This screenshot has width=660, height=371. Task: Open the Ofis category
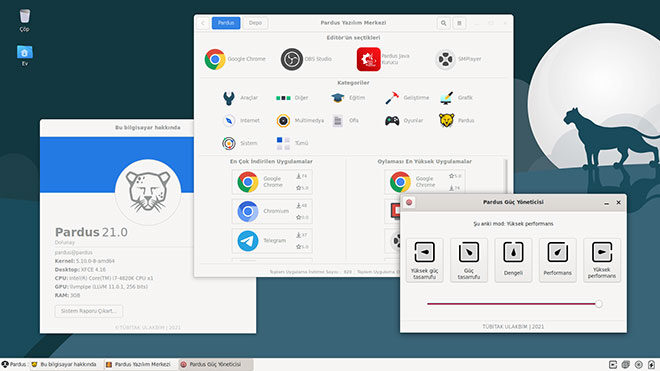tap(345, 120)
